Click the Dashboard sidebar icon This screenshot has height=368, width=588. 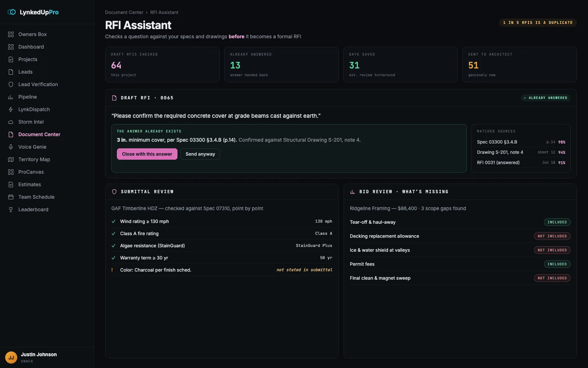(11, 47)
